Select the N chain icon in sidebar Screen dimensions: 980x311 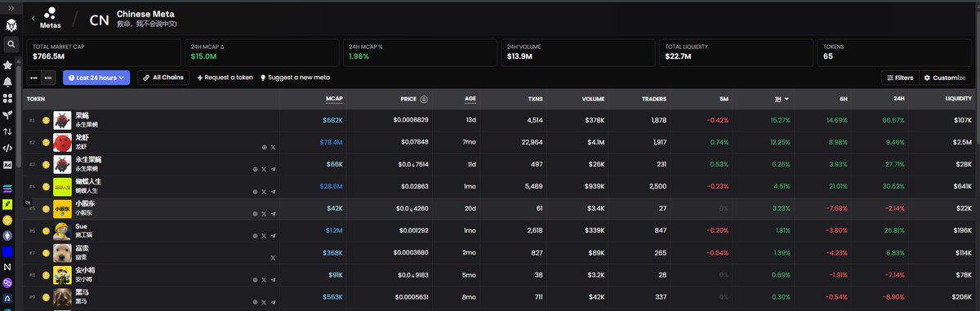pyautogui.click(x=7, y=267)
